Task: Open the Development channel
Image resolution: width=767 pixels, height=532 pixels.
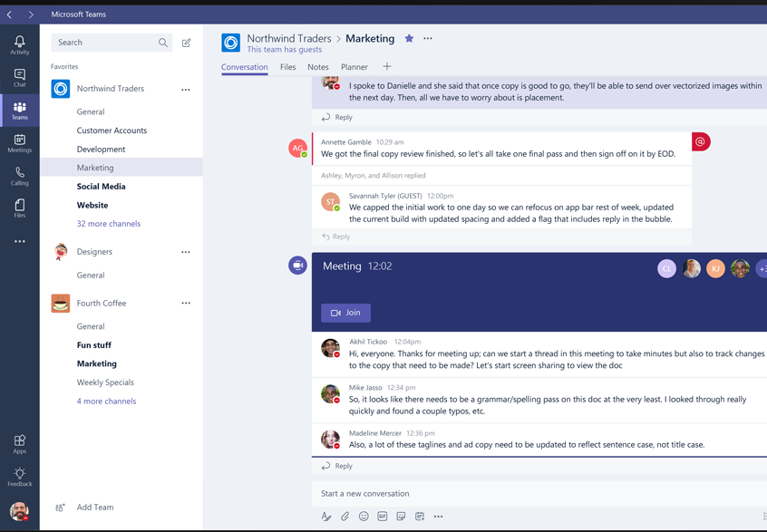Action: point(101,150)
